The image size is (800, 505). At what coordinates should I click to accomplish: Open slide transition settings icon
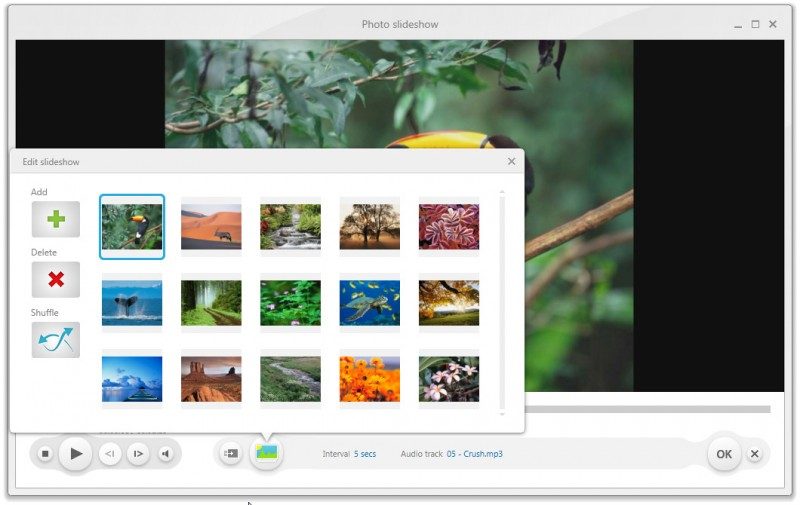[x=231, y=453]
